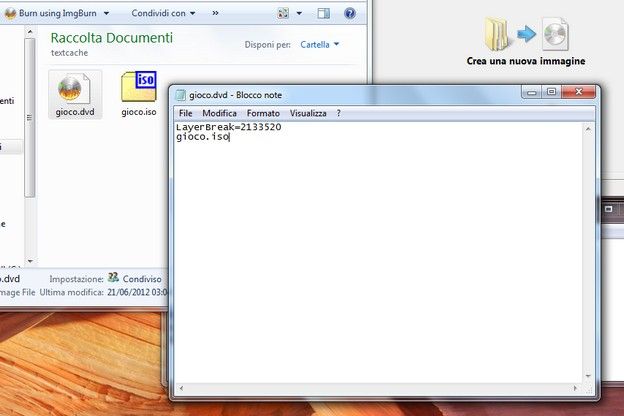The width and height of the screenshot is (624, 416).
Task: Click the Notepad scrollbar down arrow
Action: coord(588,376)
